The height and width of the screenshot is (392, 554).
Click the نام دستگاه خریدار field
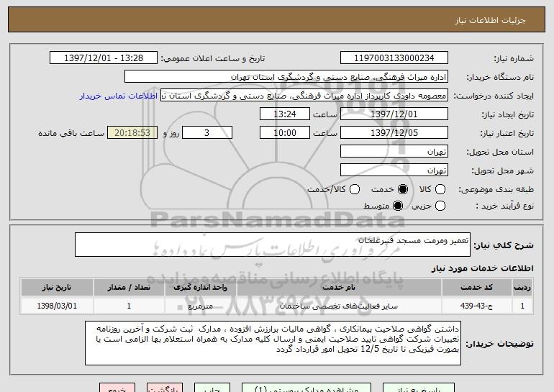click(286, 77)
